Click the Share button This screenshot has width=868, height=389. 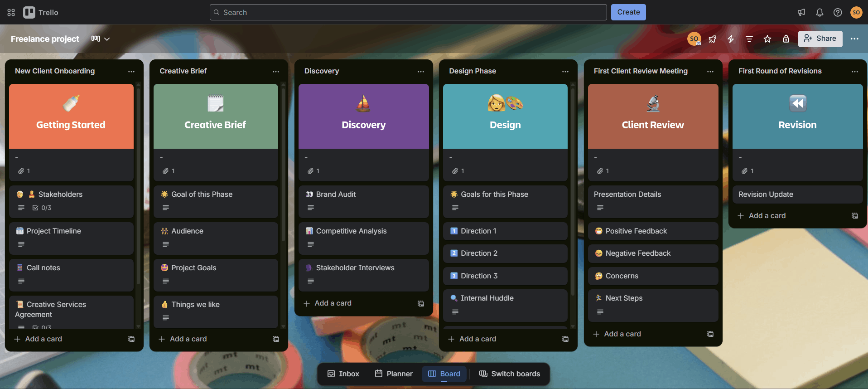[820, 39]
